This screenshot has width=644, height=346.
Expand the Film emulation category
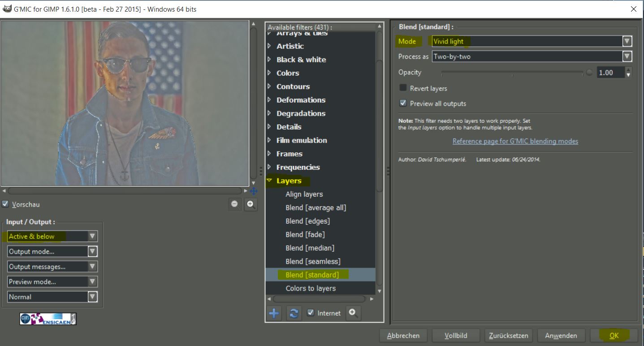pos(269,140)
